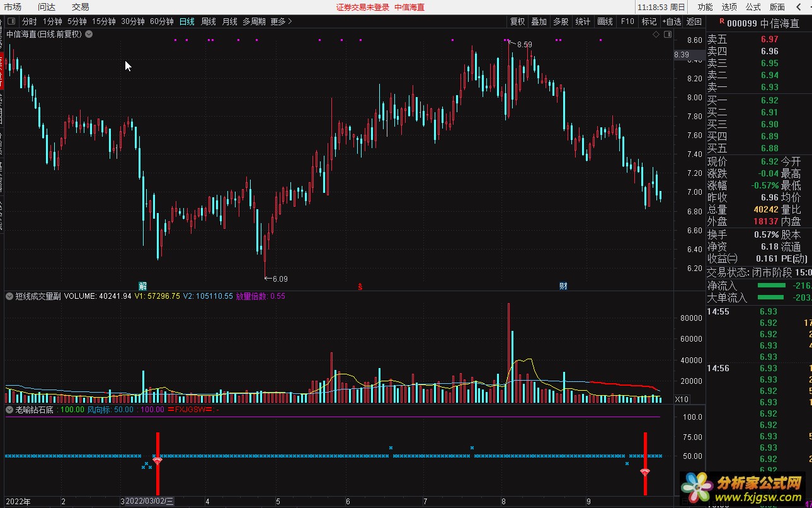Switch to the 月线 monthly period
812x508 pixels.
tap(230, 21)
